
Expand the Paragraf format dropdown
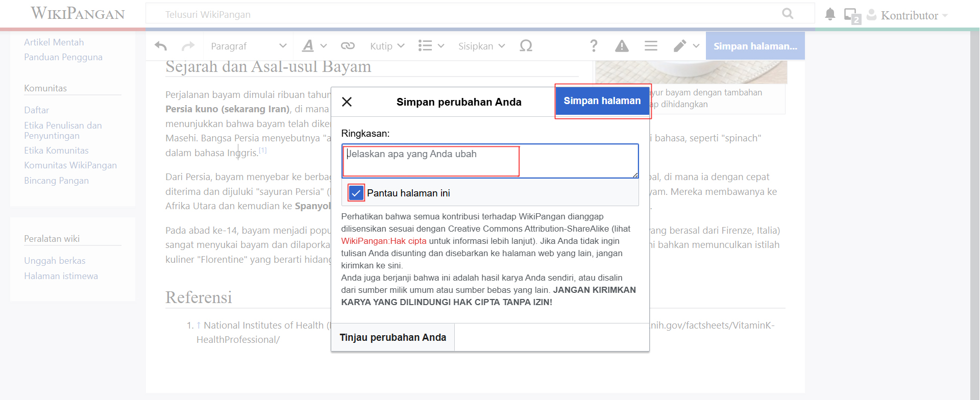pos(248,46)
